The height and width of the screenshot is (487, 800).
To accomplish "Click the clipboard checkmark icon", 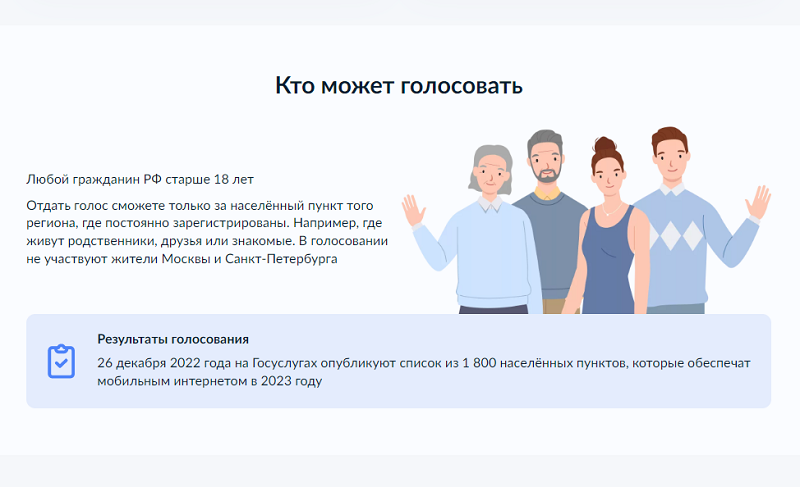I will [x=61, y=362].
